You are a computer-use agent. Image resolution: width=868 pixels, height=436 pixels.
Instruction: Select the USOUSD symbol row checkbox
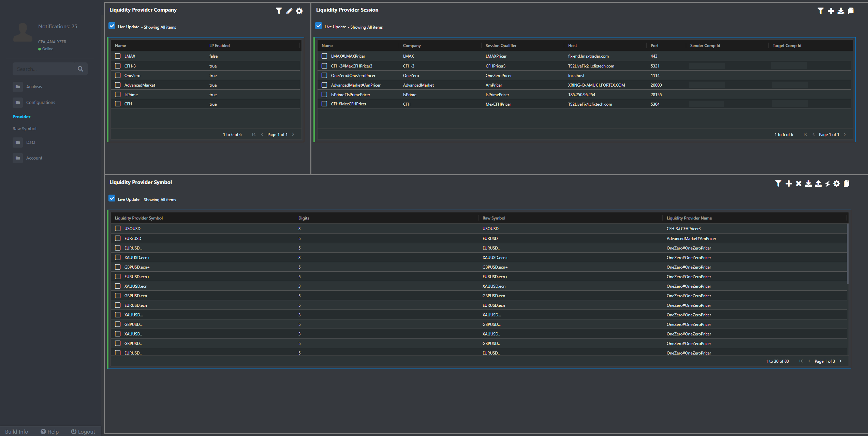tap(118, 229)
